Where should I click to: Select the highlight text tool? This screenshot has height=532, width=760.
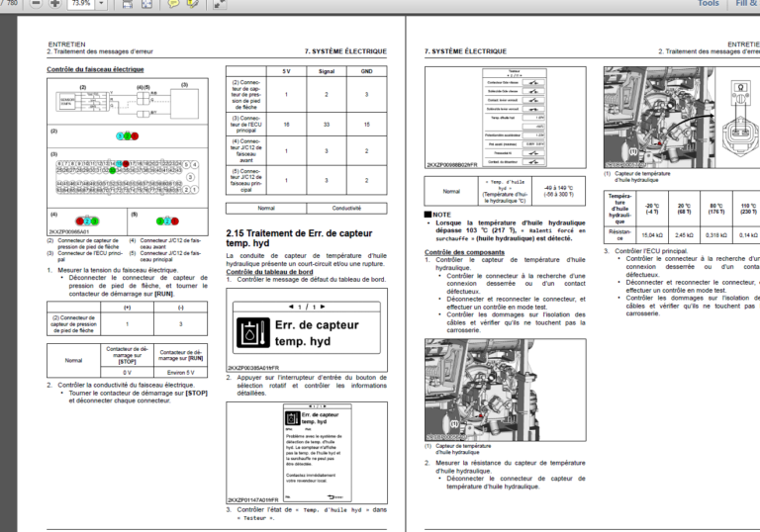[x=192, y=4]
